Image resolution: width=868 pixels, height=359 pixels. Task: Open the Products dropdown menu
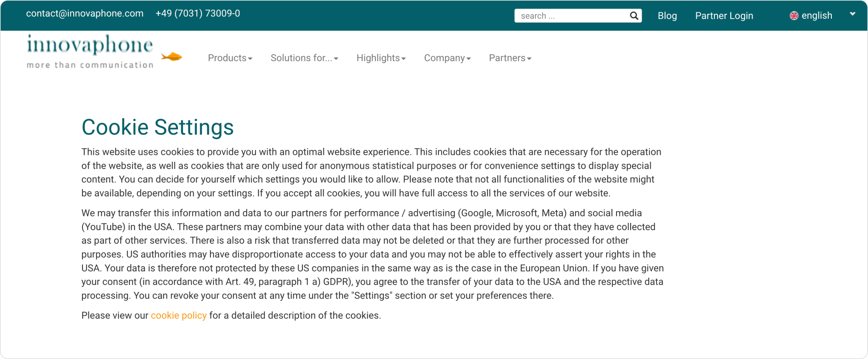pyautogui.click(x=230, y=58)
